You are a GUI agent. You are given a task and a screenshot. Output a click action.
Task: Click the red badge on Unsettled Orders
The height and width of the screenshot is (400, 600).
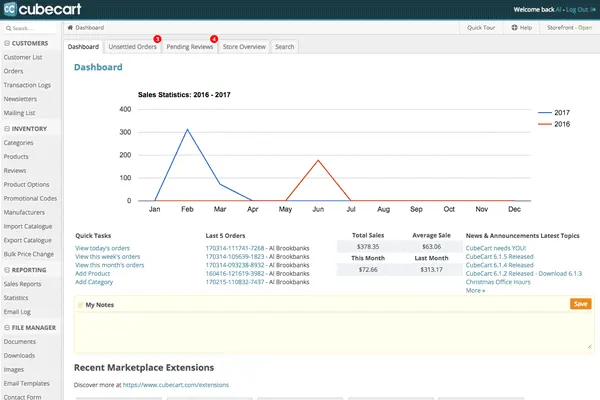coord(156,38)
